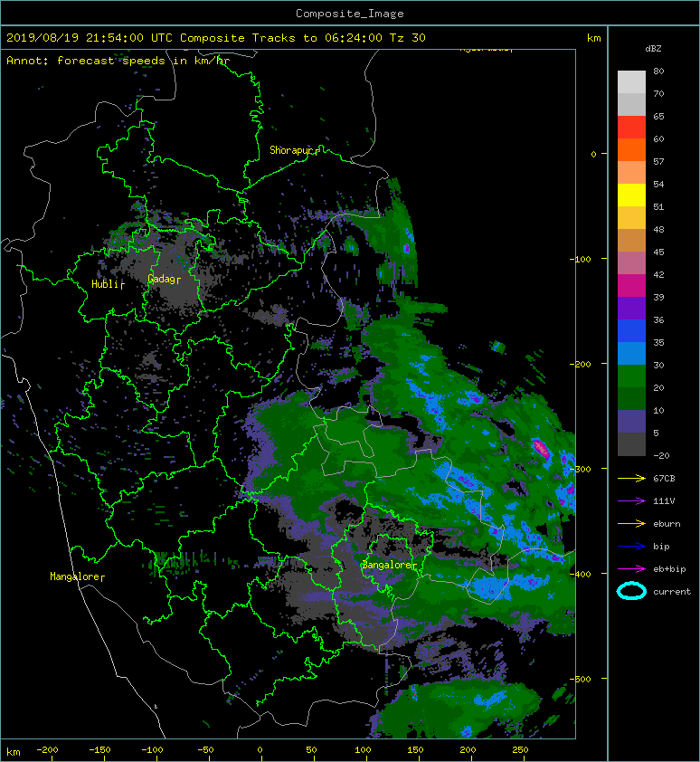Click the 'km' unit label at bottom left
Viewport: 700px width, 762px height.
[14, 752]
